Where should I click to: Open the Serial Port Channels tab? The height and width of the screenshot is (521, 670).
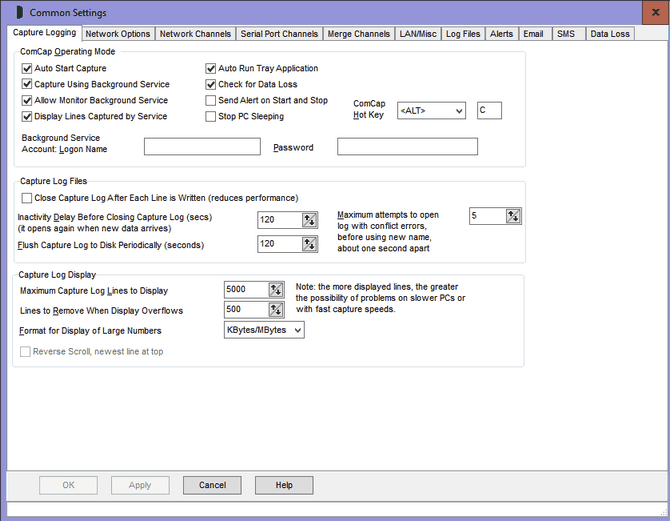click(279, 34)
